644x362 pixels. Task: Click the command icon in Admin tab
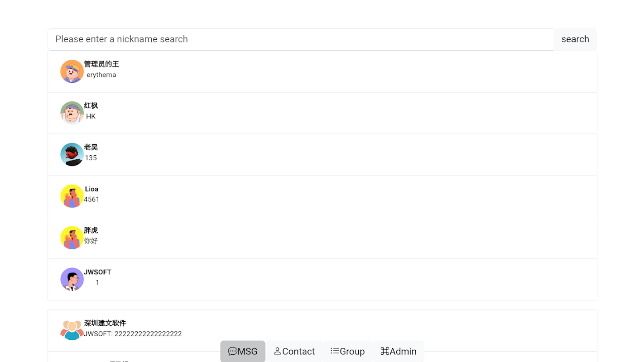click(384, 351)
